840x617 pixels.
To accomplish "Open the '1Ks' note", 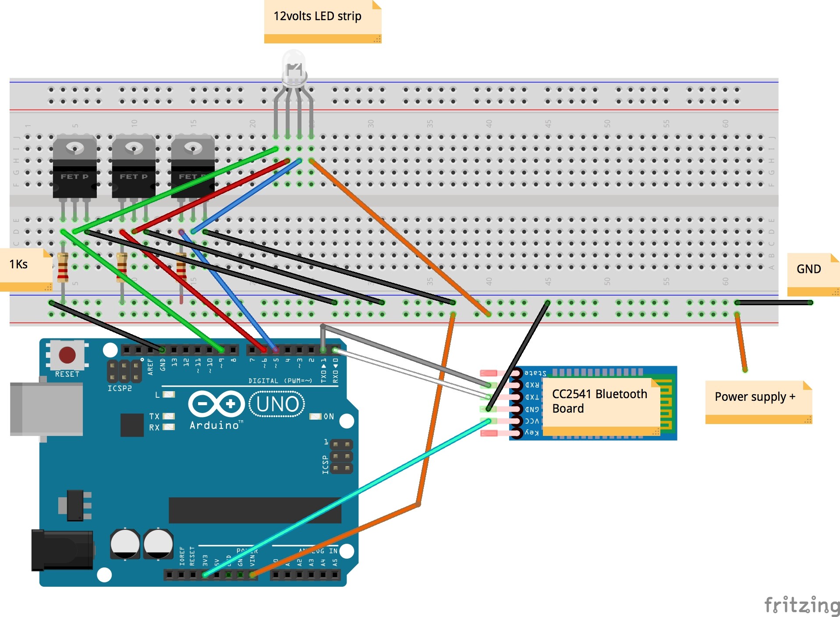I will [26, 270].
